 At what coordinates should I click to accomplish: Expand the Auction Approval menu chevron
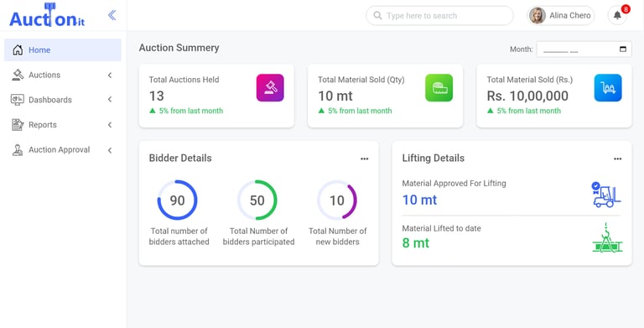110,150
